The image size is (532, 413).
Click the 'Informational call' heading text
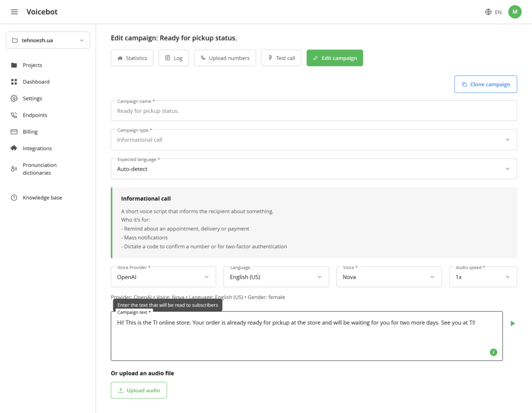(x=146, y=199)
